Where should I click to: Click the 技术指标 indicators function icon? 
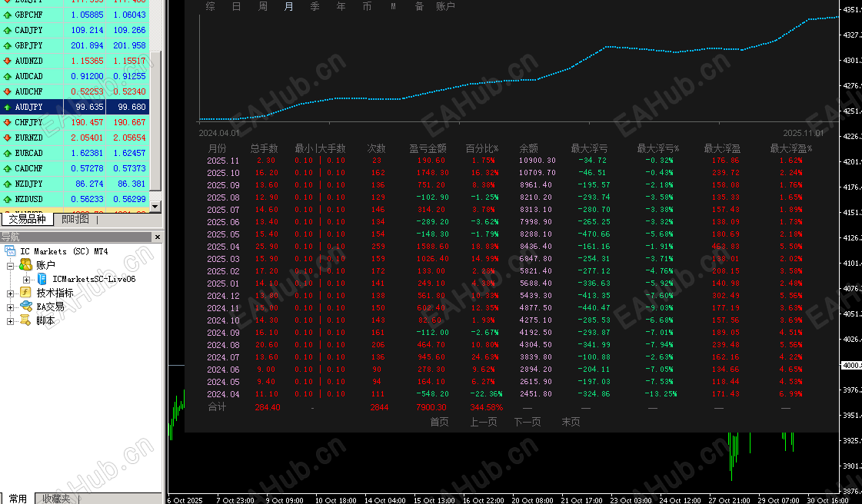(x=25, y=293)
